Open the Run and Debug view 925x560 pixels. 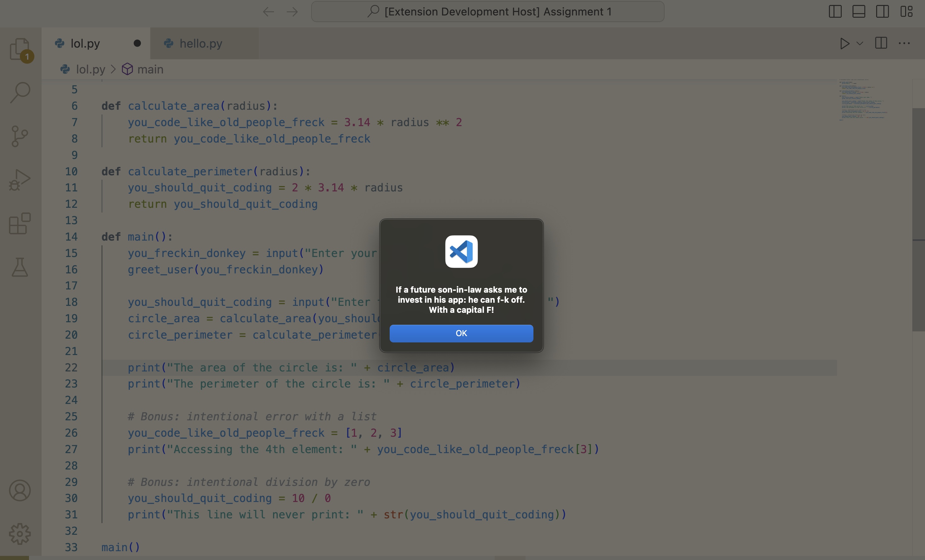click(x=20, y=180)
